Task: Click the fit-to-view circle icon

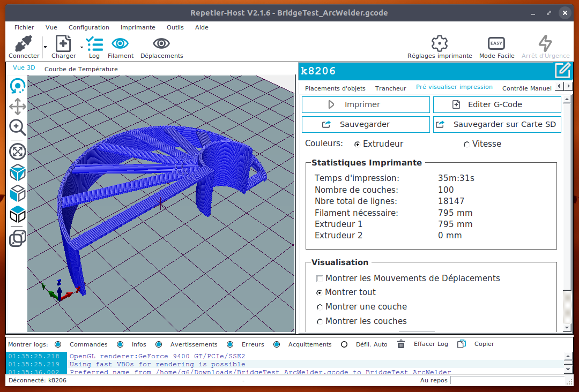Action: 17,152
